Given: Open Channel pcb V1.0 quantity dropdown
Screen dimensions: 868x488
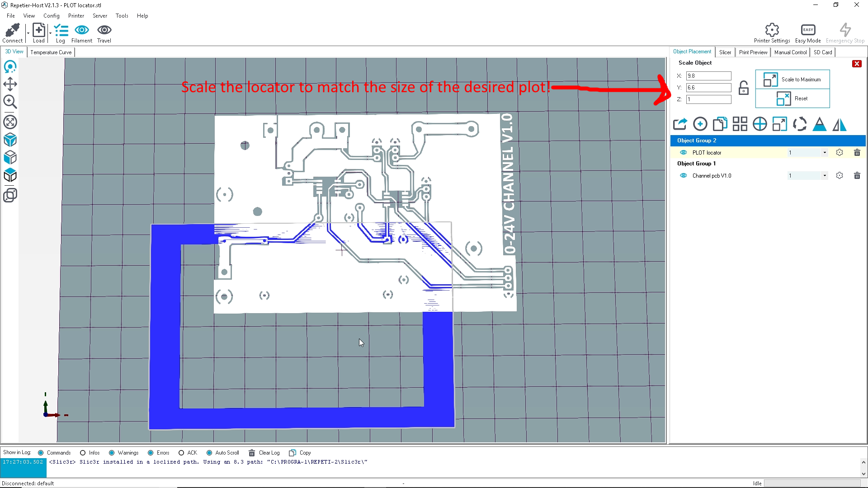Looking at the screenshot, I should [824, 175].
